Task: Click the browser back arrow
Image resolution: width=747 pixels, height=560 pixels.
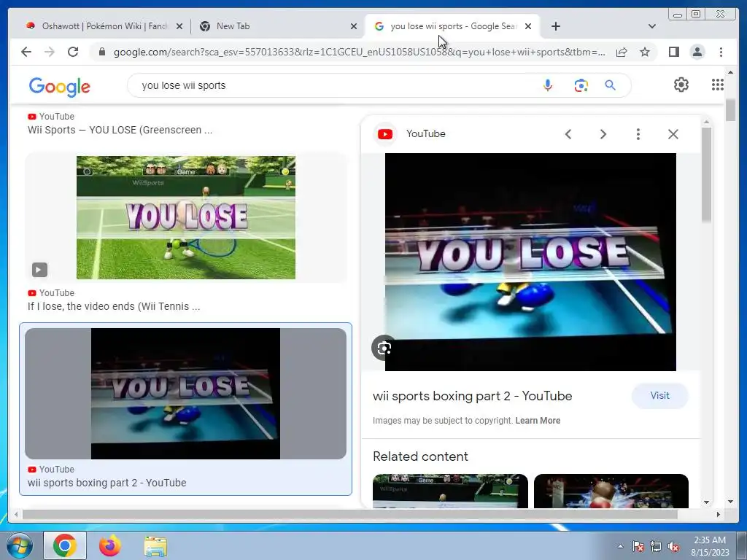Action: click(26, 52)
